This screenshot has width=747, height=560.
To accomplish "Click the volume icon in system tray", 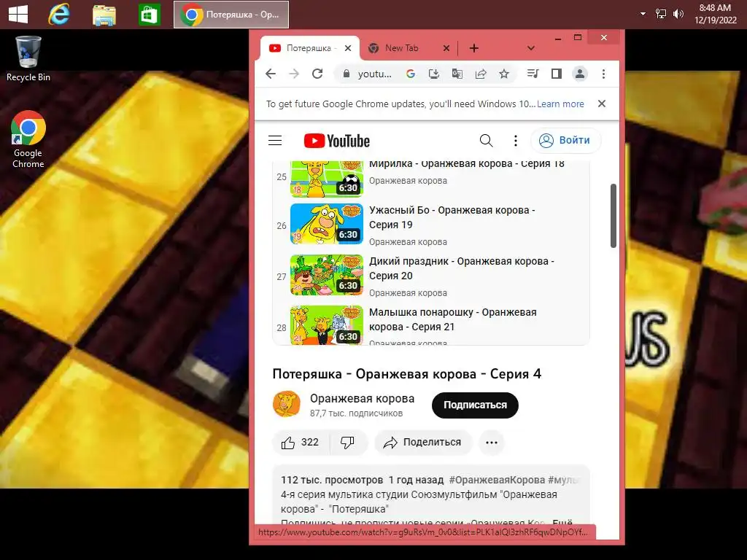I will [x=678, y=15].
